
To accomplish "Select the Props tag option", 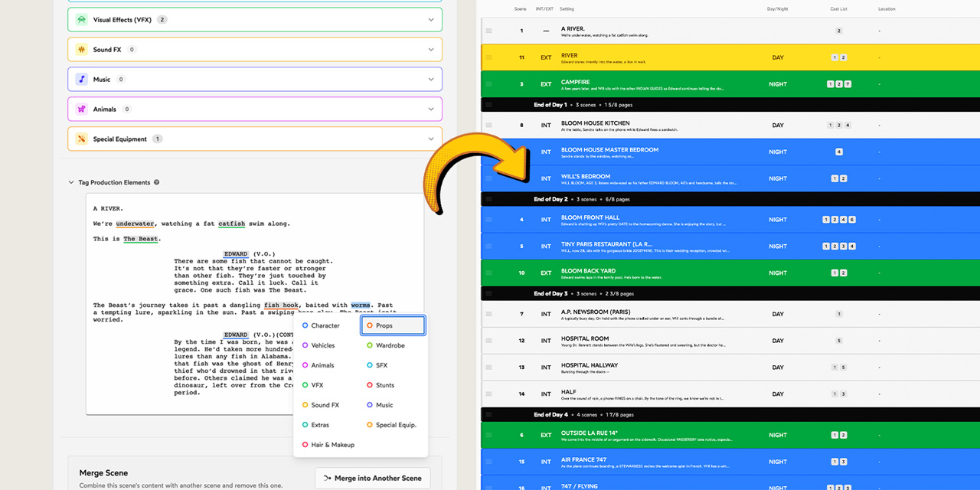I will click(393, 325).
